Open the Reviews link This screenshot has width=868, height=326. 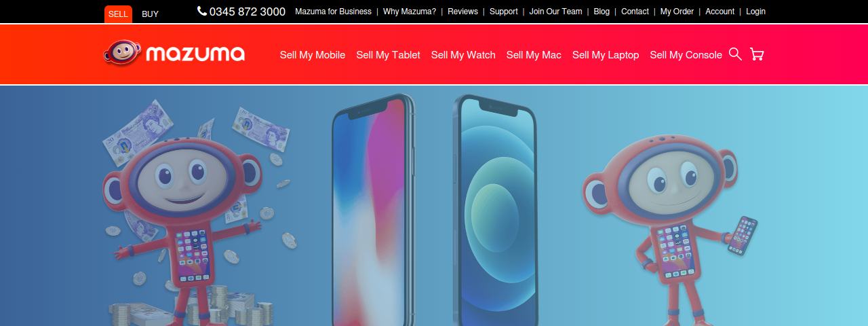[x=462, y=12]
